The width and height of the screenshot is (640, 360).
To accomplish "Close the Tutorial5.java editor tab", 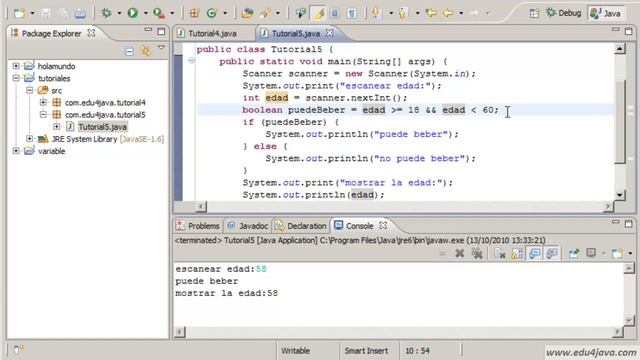I will (x=329, y=33).
